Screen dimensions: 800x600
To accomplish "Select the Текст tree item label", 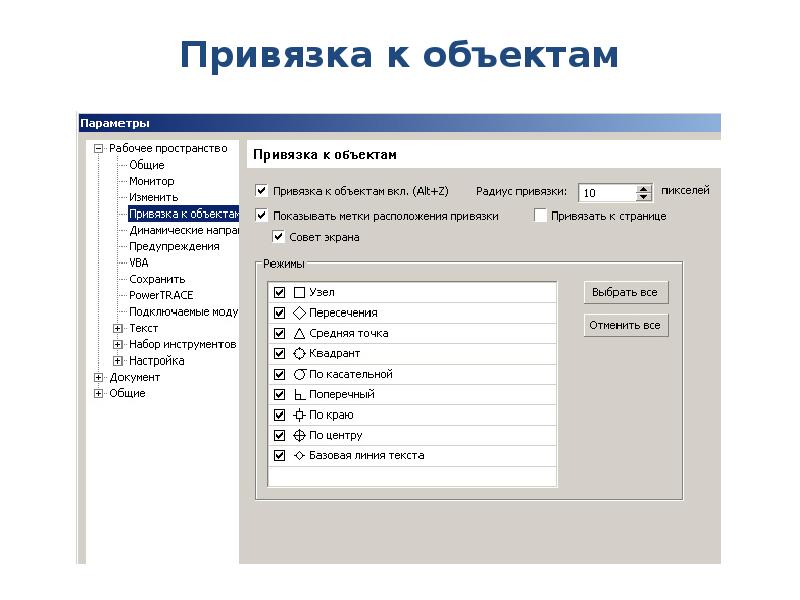I will (143, 328).
